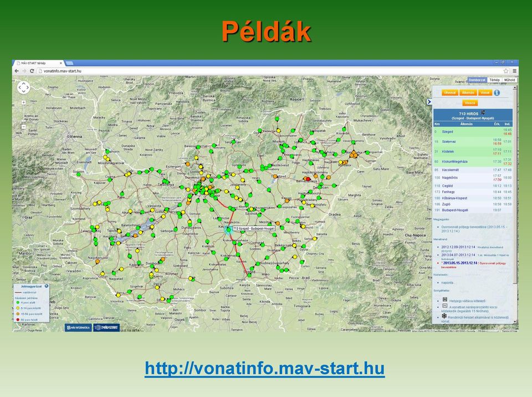Click the browser forward arrow
The width and height of the screenshot is (532, 397).
tap(24, 71)
